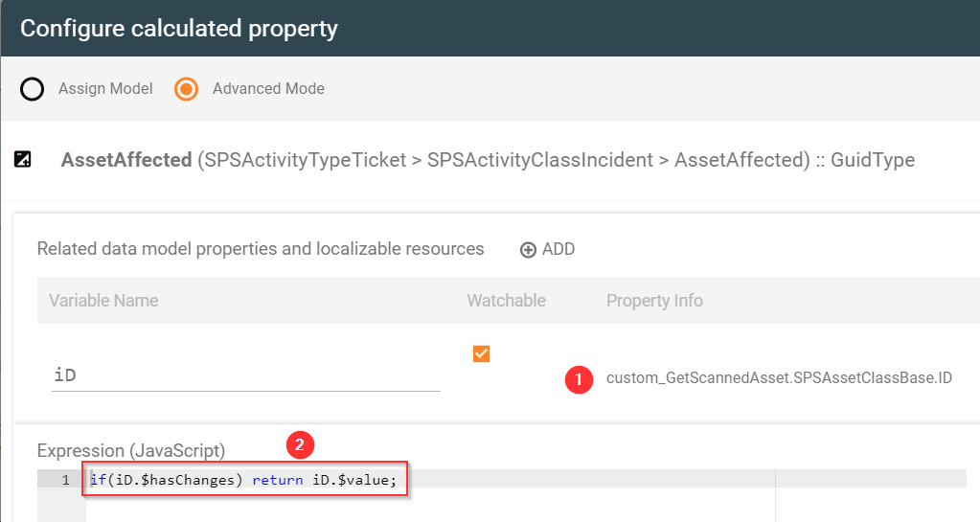Click line number 1 in the editor gutter
Screen dimensions: 980x522
(x=65, y=480)
